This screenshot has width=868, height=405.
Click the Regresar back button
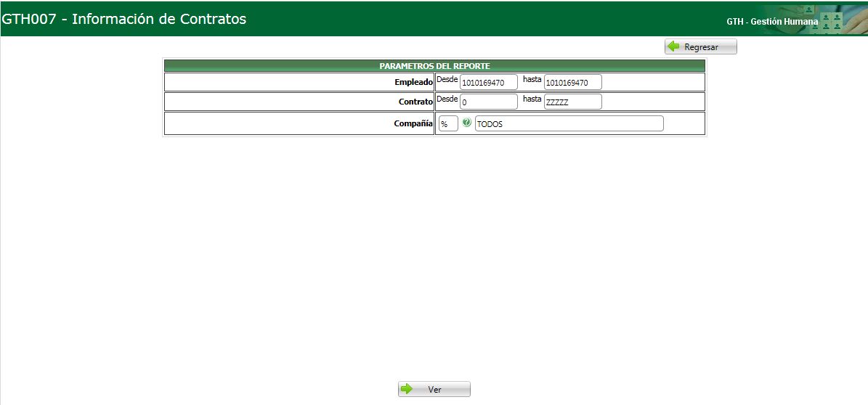[x=701, y=47]
